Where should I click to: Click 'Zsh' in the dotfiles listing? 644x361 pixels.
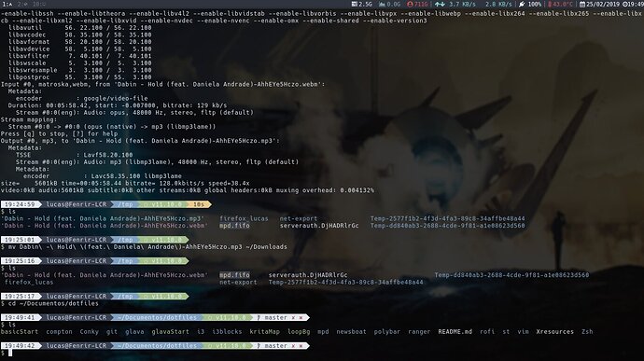(587, 332)
